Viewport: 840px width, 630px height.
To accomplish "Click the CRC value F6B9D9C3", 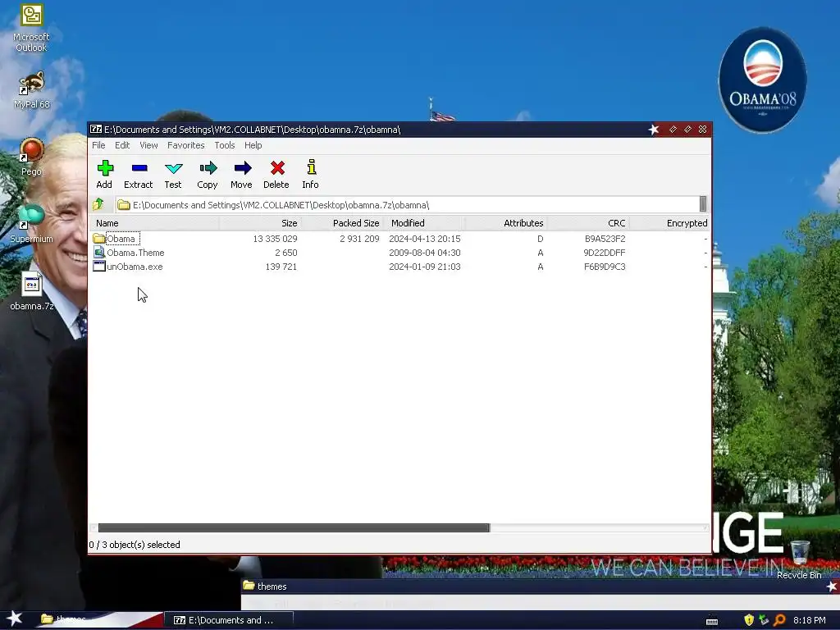I will (x=605, y=267).
